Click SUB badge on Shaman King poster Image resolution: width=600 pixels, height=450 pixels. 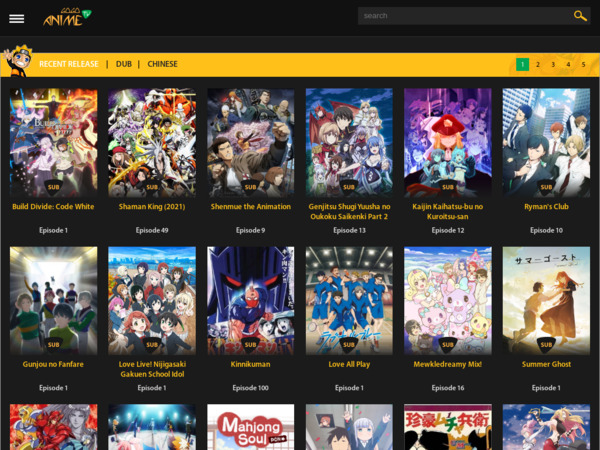click(152, 187)
